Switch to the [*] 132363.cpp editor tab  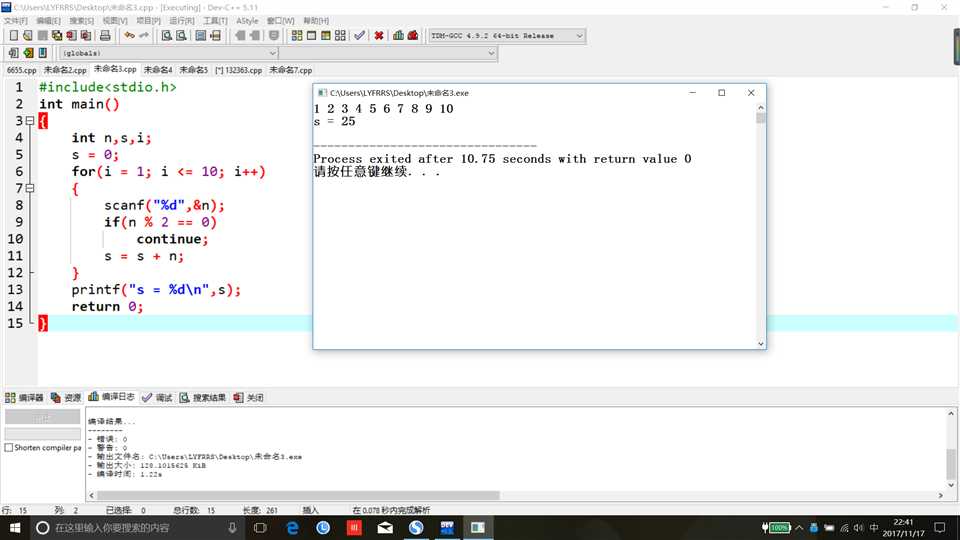click(239, 70)
